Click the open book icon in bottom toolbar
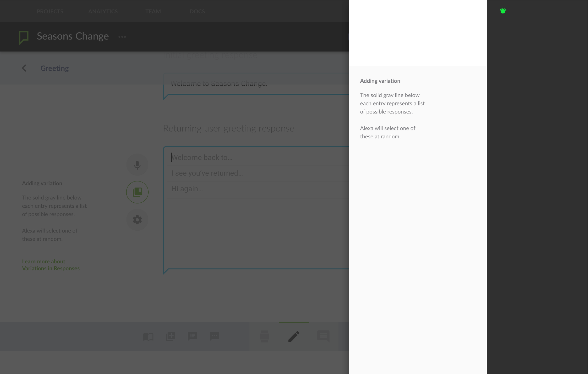The height and width of the screenshot is (374, 588). coord(148,336)
